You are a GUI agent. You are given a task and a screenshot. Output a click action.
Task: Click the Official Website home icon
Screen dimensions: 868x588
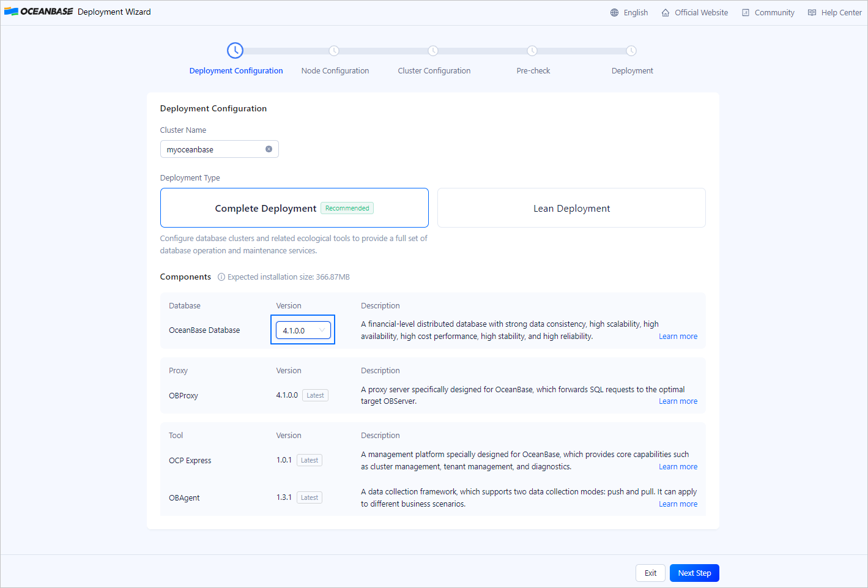coord(666,12)
